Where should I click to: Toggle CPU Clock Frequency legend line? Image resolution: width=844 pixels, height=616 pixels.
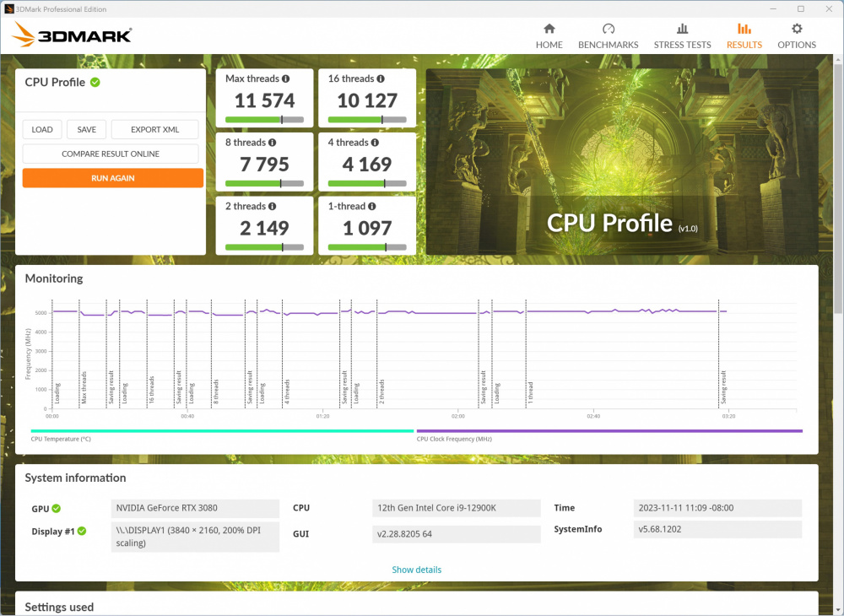pos(609,431)
